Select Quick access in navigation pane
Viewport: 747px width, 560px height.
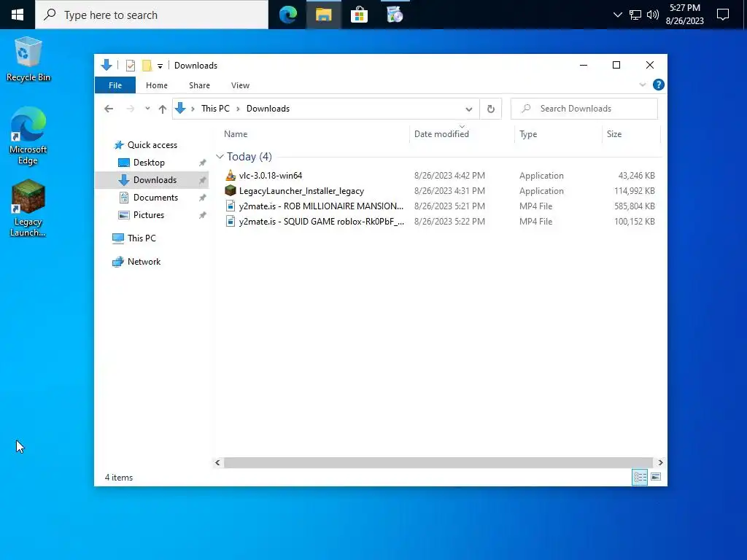pos(152,145)
